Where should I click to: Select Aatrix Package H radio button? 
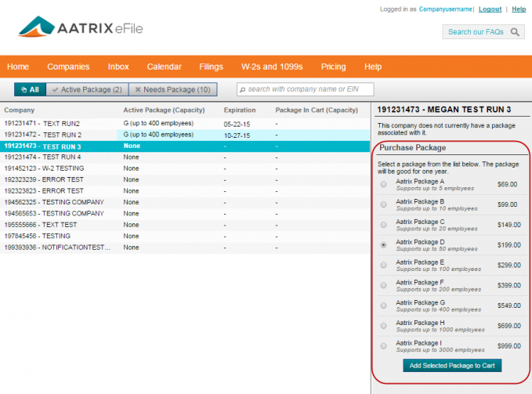[383, 326]
